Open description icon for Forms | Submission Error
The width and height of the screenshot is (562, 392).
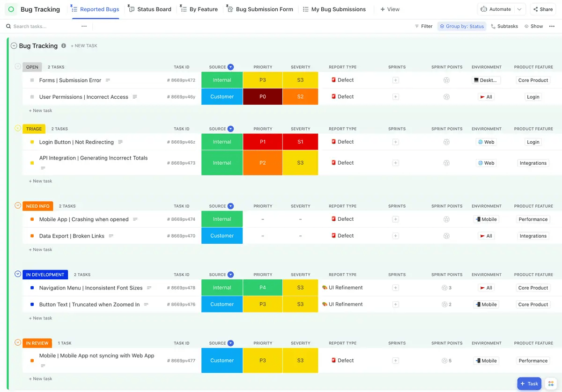[108, 80]
